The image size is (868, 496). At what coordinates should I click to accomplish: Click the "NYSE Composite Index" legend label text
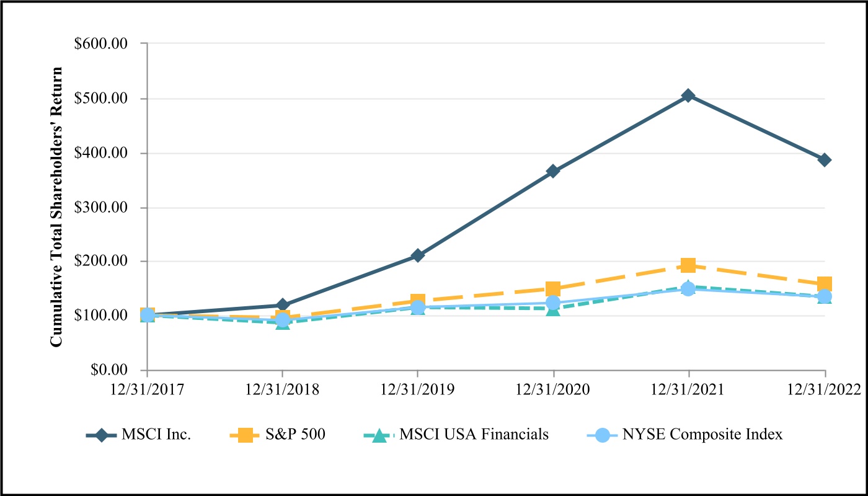click(x=701, y=435)
